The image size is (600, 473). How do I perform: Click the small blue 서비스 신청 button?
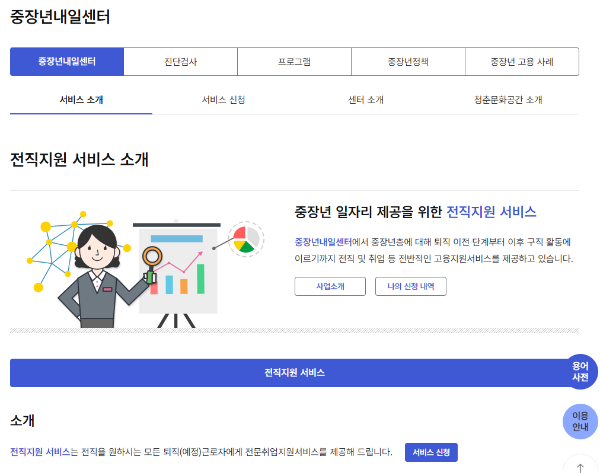[x=431, y=452]
